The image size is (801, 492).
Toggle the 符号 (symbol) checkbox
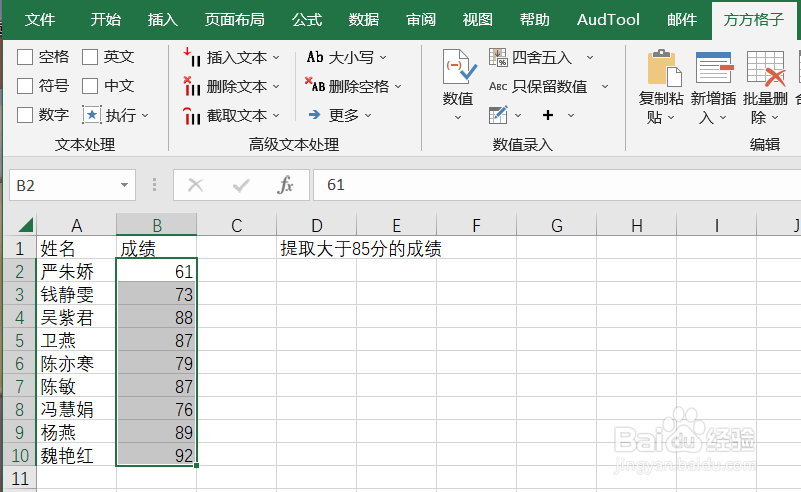tap(25, 86)
